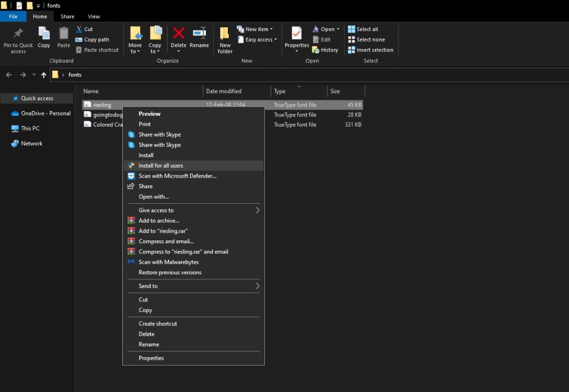
Task: Click the red Delete icon in the ribbon
Action: point(178,34)
